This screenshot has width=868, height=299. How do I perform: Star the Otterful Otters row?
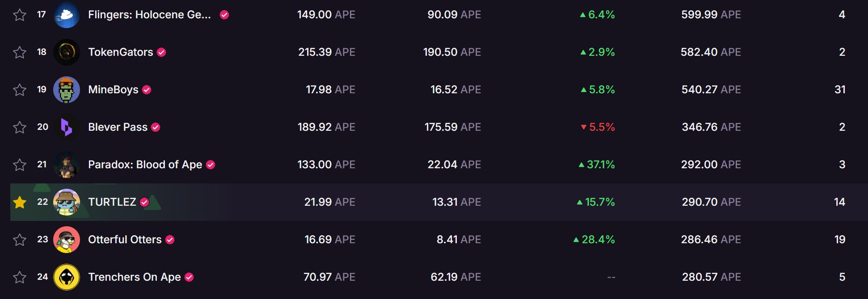click(x=20, y=240)
